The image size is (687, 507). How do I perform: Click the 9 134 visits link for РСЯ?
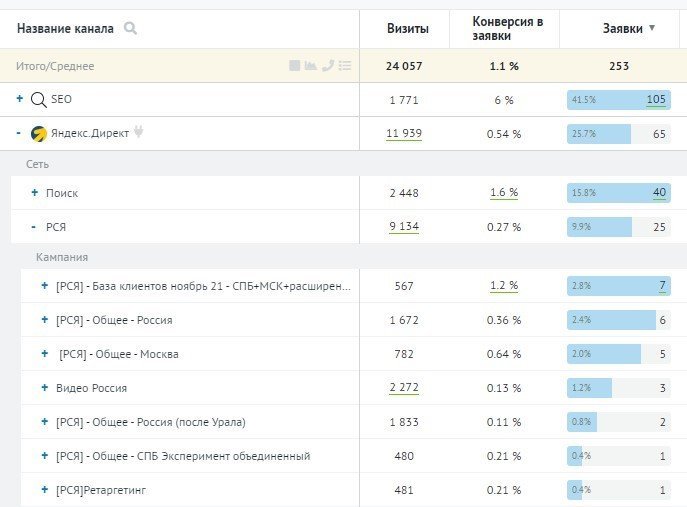click(x=404, y=227)
